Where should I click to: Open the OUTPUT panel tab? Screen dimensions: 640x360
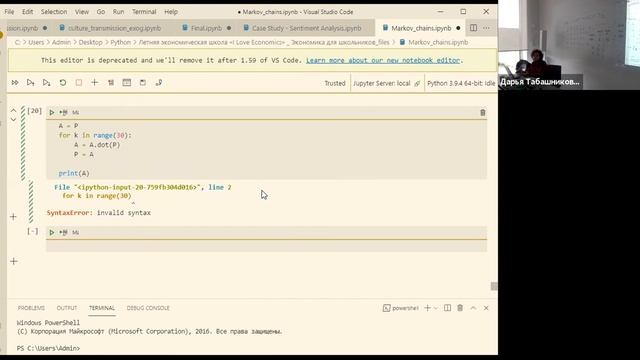pyautogui.click(x=67, y=308)
